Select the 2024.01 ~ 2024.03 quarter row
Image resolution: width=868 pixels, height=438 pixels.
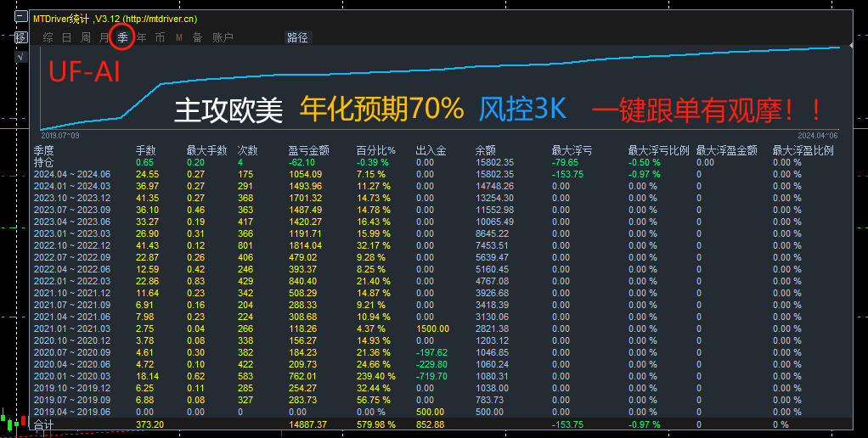pos(441,187)
